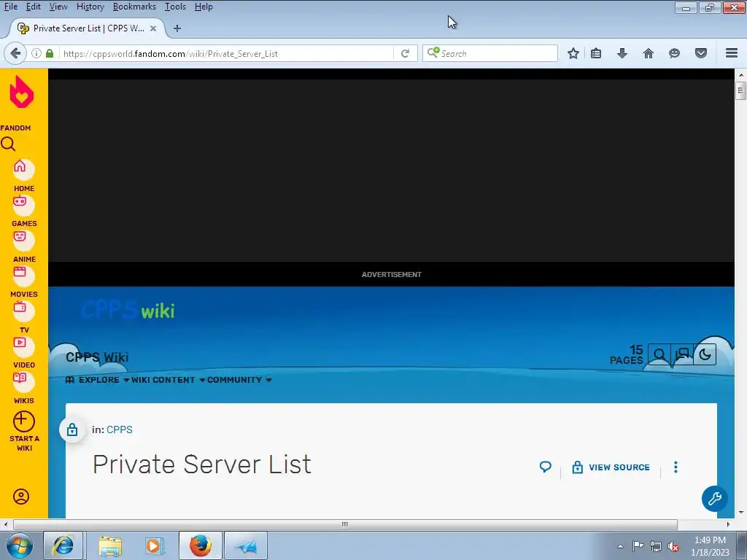Click the wiki search magnifier button
The width and height of the screenshot is (747, 560).
pos(659,355)
